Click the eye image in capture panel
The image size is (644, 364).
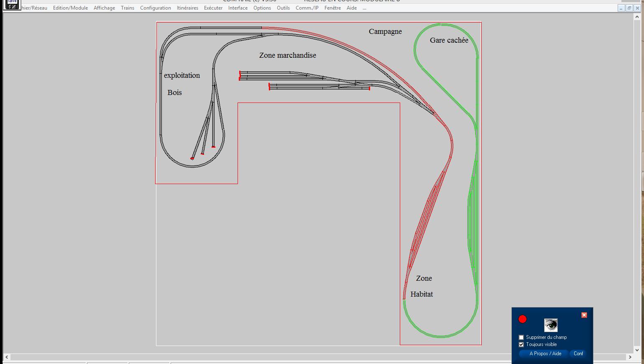tap(551, 325)
